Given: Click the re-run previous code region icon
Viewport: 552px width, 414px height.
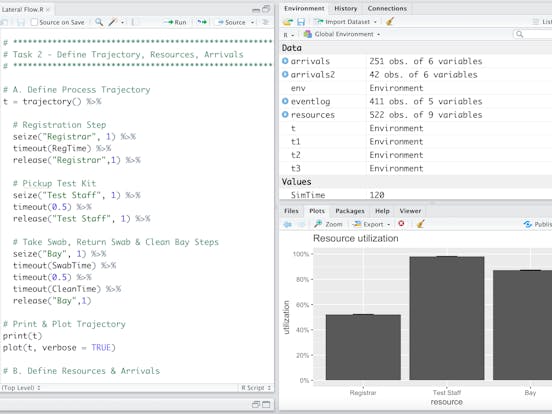Looking at the screenshot, I should (x=202, y=22).
